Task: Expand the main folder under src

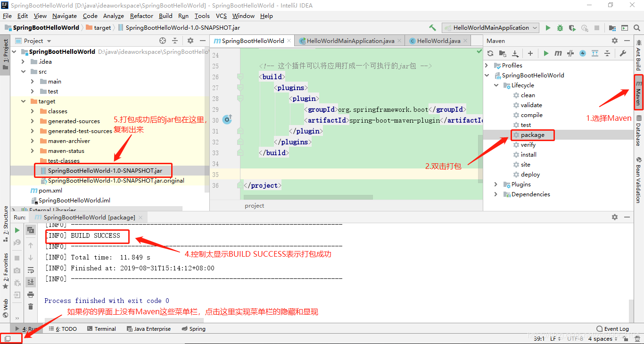Action: [x=33, y=82]
